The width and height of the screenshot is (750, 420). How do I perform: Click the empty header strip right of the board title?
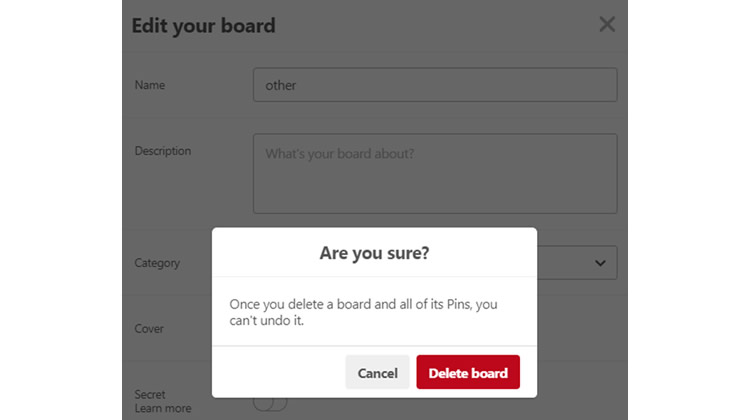click(440, 25)
